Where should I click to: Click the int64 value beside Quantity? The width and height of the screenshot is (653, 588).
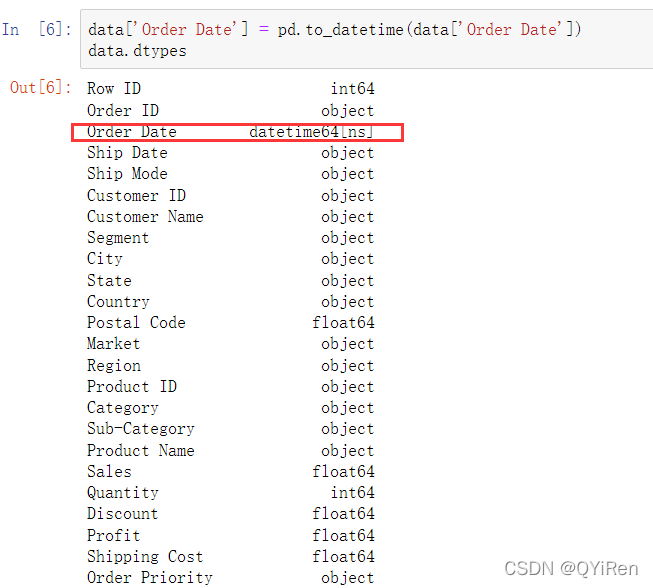352,493
